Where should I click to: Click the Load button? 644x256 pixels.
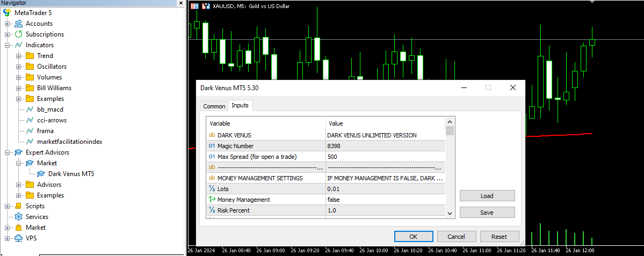click(487, 196)
